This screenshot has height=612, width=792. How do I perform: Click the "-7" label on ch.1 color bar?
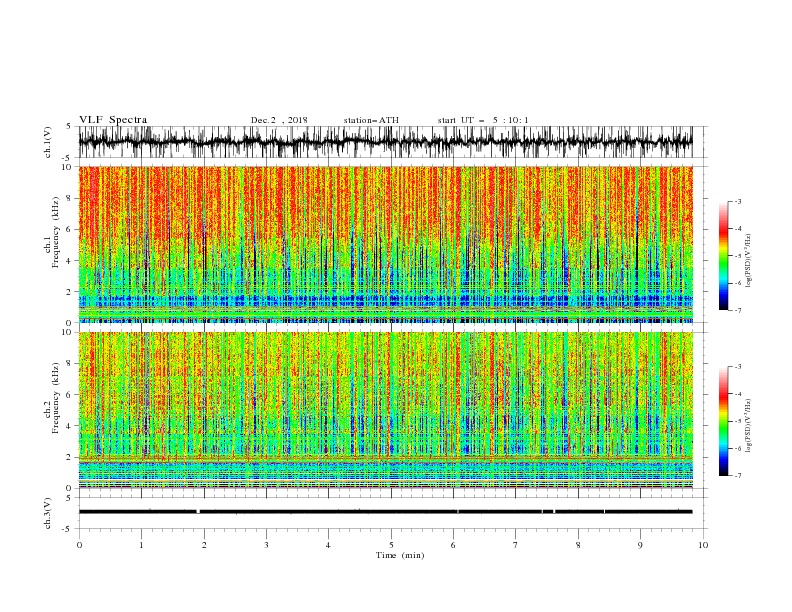[737, 310]
